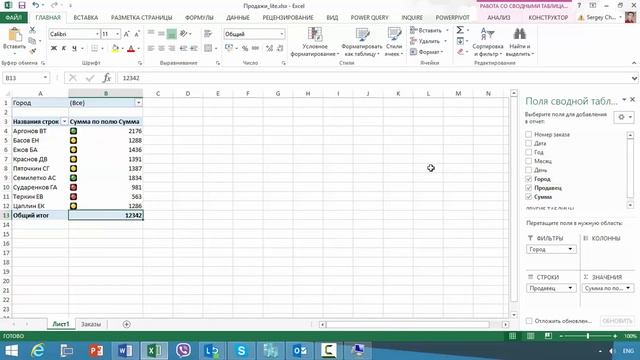The width and height of the screenshot is (640, 360).
Task: Open PowerPoint from the taskbar
Action: pos(96,351)
